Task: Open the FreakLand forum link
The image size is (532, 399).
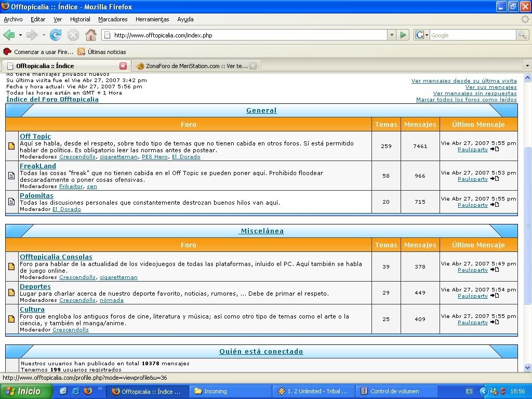Action: coord(37,166)
